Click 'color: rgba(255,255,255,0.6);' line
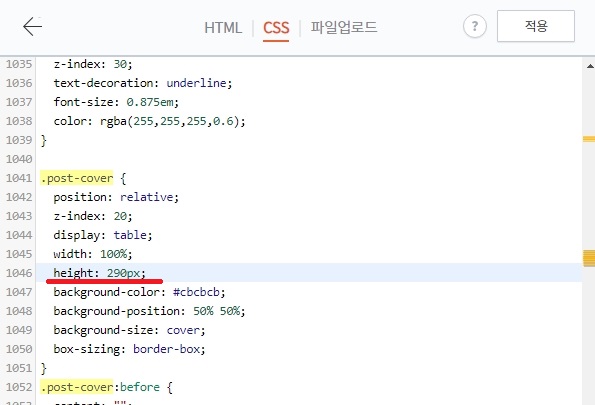 click(150, 121)
